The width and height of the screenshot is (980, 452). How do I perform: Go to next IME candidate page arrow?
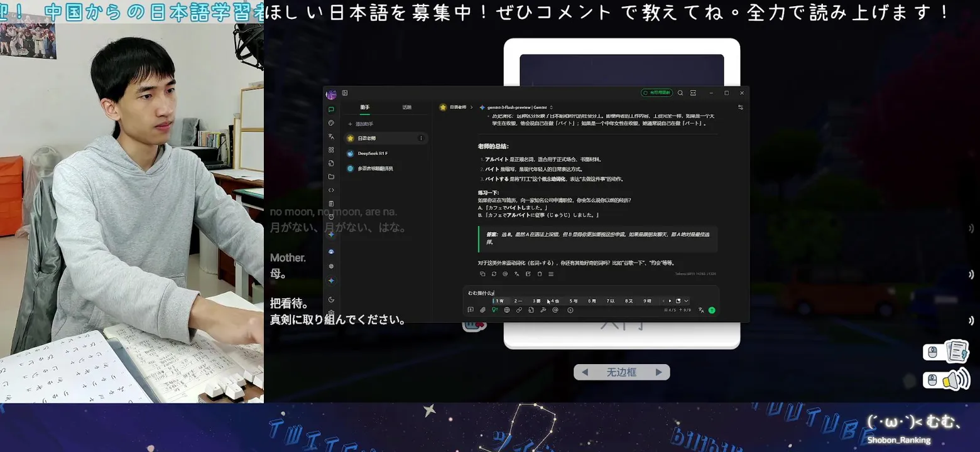click(670, 301)
